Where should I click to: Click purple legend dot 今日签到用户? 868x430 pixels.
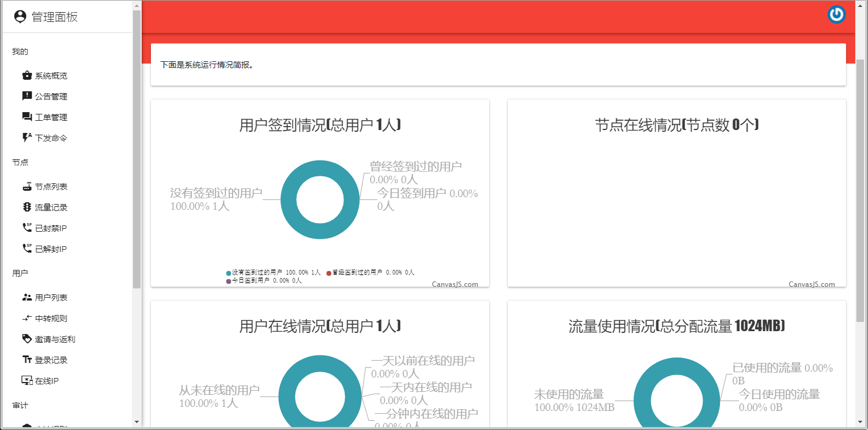pos(228,281)
